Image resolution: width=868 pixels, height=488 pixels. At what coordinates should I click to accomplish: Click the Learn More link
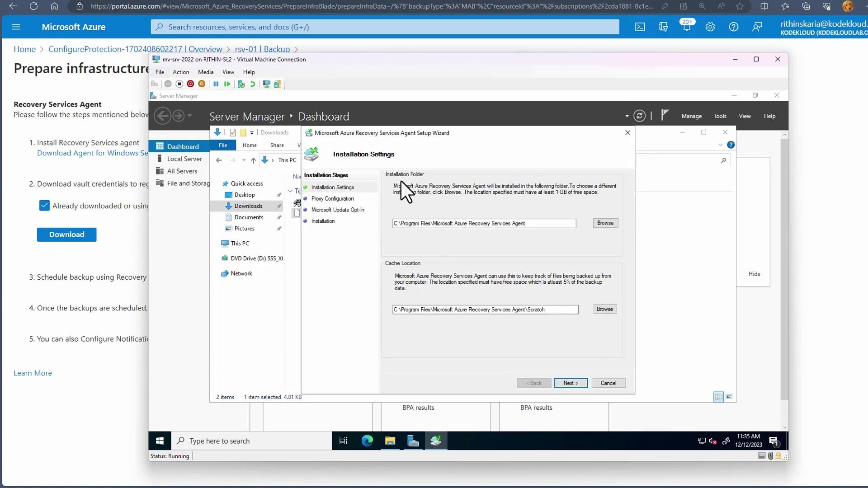(x=33, y=373)
